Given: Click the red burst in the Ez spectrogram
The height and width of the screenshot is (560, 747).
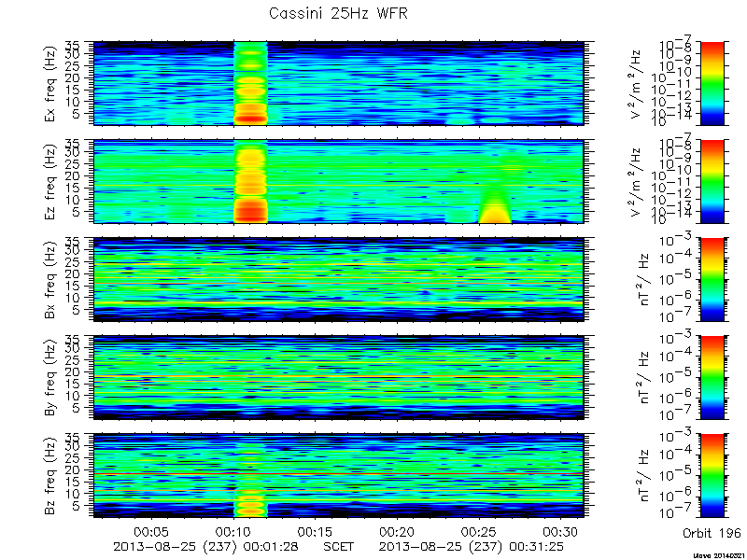Looking at the screenshot, I should [250, 211].
